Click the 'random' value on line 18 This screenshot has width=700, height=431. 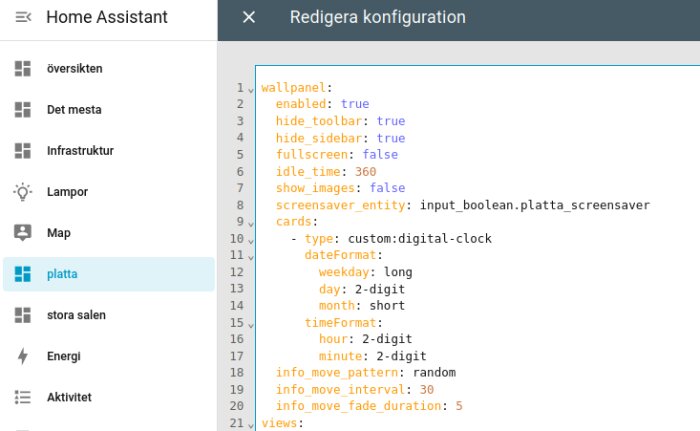[434, 372]
